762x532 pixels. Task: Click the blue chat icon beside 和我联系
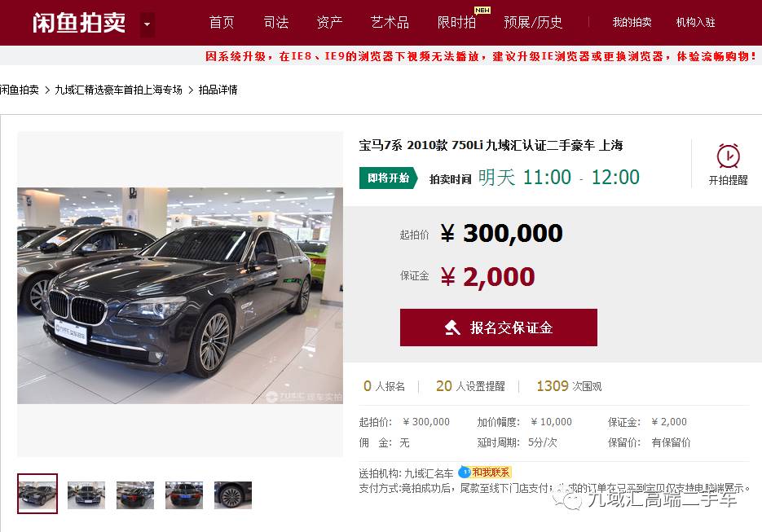[x=465, y=472]
